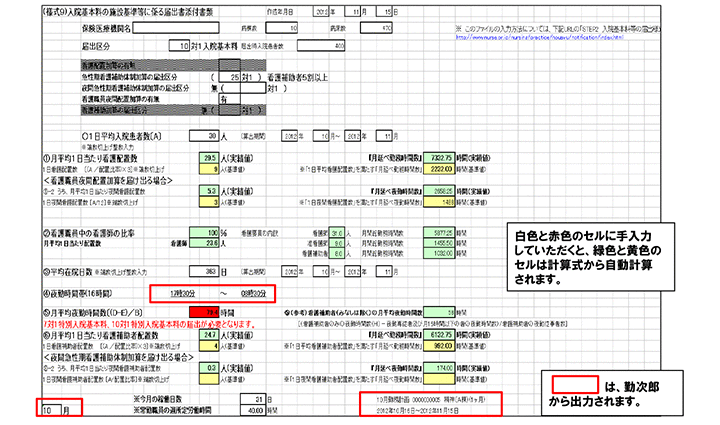720x425 pixels.
Task: Select yellow cell 9 for 1日看護配置数
Action: click(209, 169)
